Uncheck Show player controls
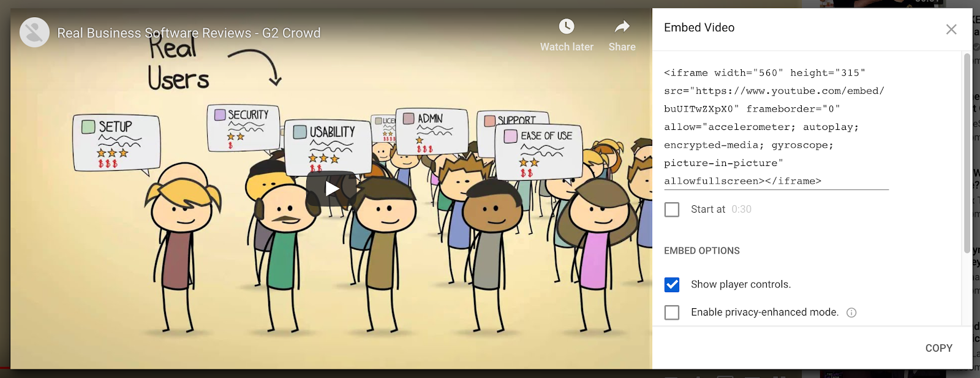This screenshot has height=378, width=980. click(x=672, y=284)
